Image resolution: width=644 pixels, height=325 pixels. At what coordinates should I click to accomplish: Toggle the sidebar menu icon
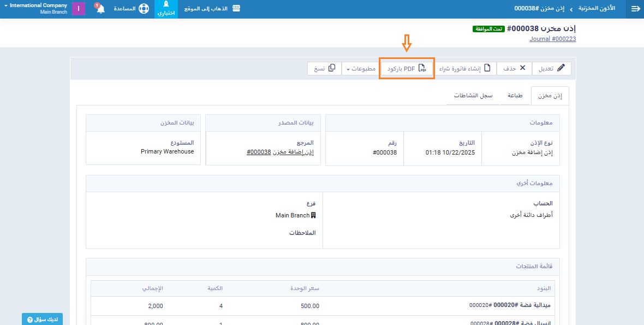[x=635, y=9]
